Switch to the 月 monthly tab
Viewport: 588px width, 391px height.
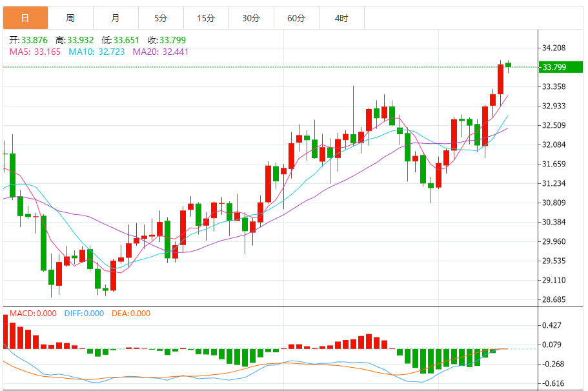click(116, 17)
